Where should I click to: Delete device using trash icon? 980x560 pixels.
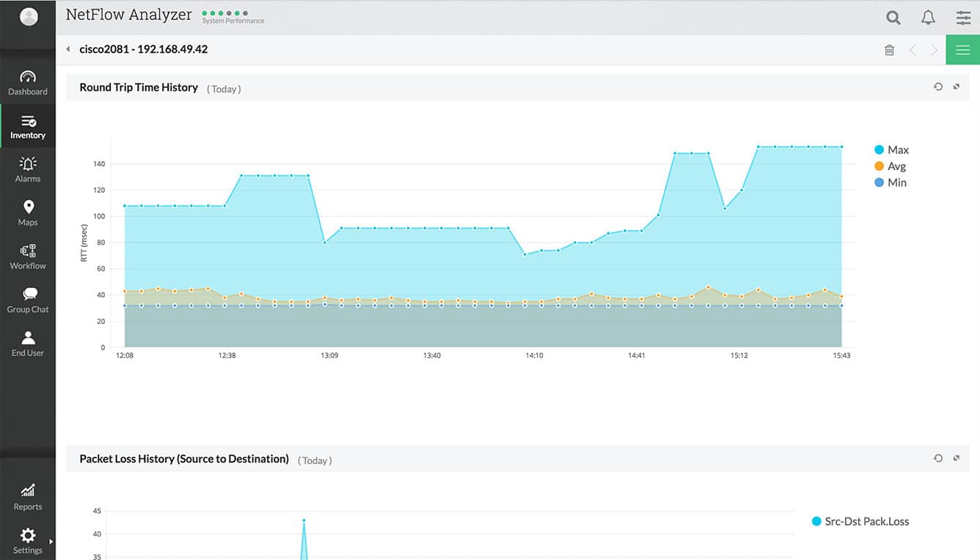[x=889, y=49]
